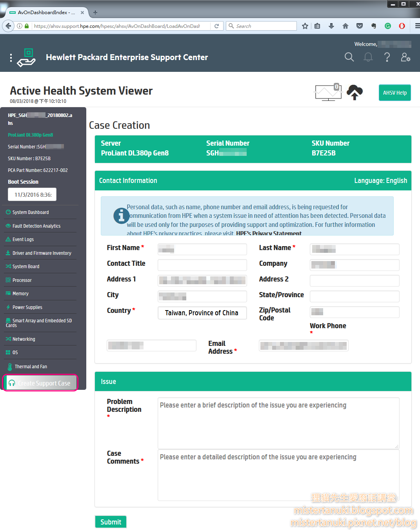Image resolution: width=420 pixels, height=530 pixels.
Task: Open the Firefox hamburger menu
Action: click(x=416, y=26)
